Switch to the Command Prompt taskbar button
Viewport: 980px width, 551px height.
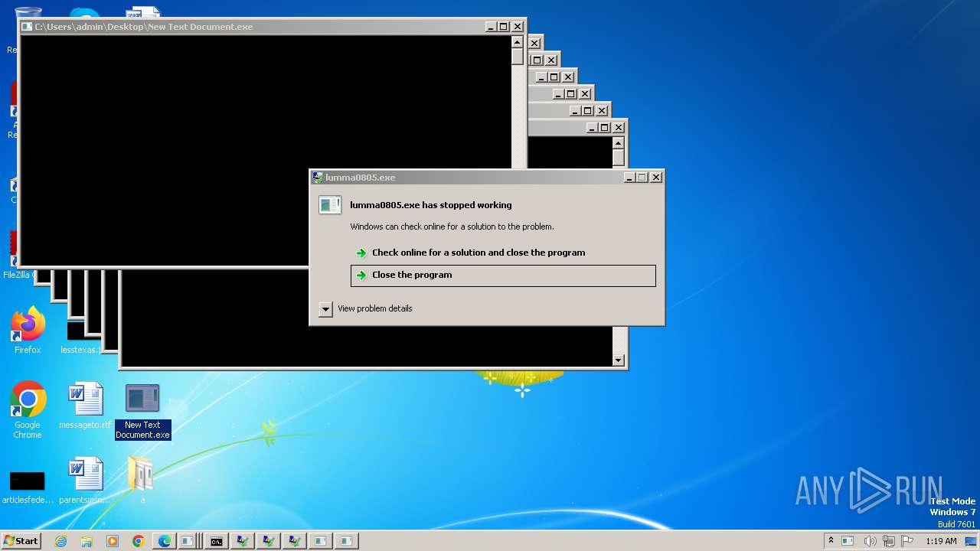pos(217,541)
